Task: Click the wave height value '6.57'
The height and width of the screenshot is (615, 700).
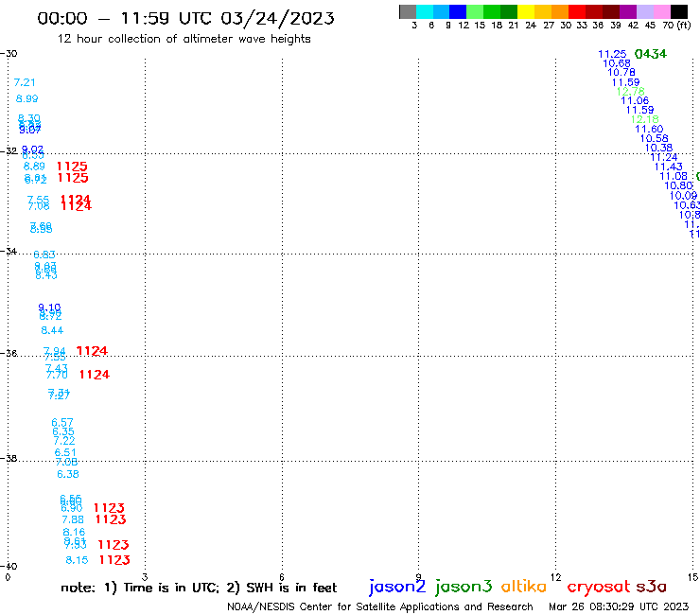Action: click(62, 423)
